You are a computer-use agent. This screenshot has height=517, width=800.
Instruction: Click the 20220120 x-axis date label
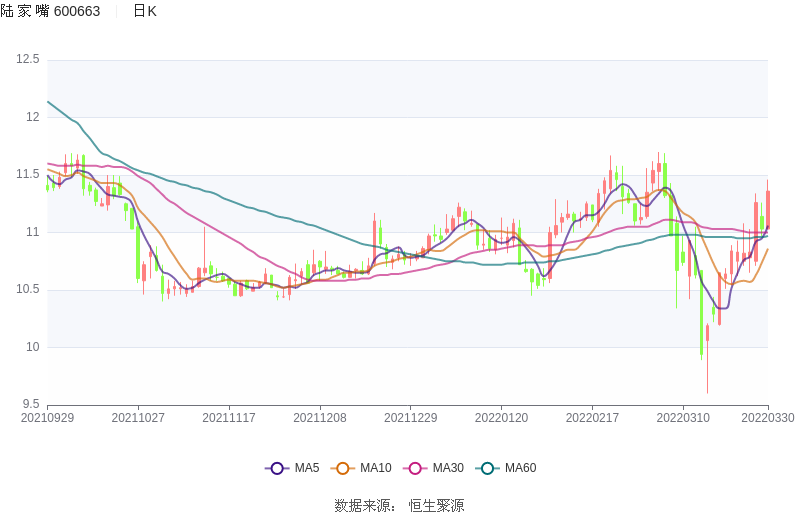[x=501, y=418]
